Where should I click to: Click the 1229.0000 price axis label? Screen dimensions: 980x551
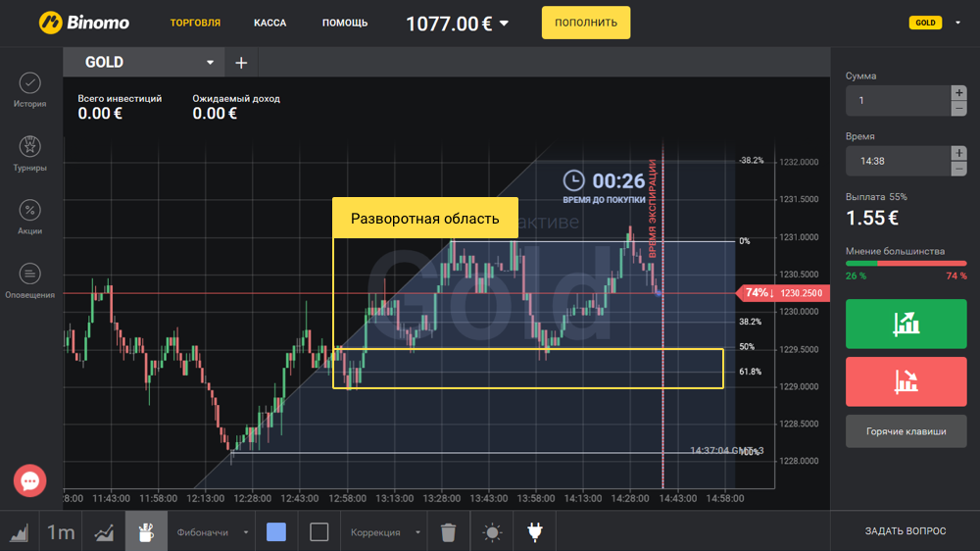coord(799,386)
